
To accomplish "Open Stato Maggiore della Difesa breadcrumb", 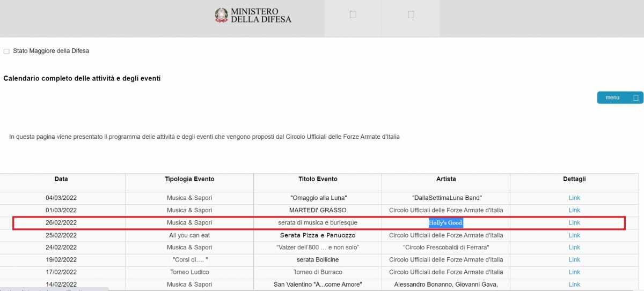I will [51, 51].
